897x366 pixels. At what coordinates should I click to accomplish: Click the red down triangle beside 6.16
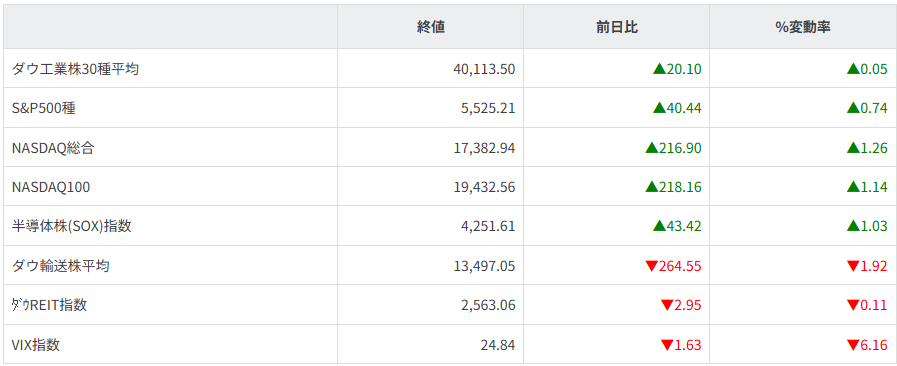click(x=853, y=345)
